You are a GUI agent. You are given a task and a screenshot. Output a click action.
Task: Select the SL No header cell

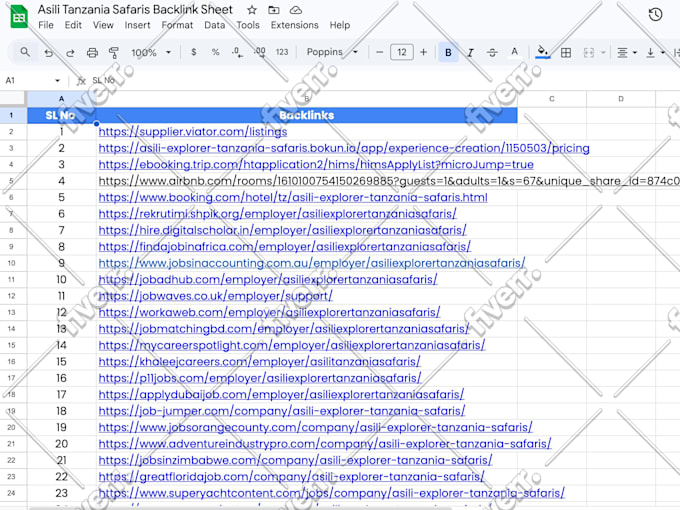click(x=62, y=115)
